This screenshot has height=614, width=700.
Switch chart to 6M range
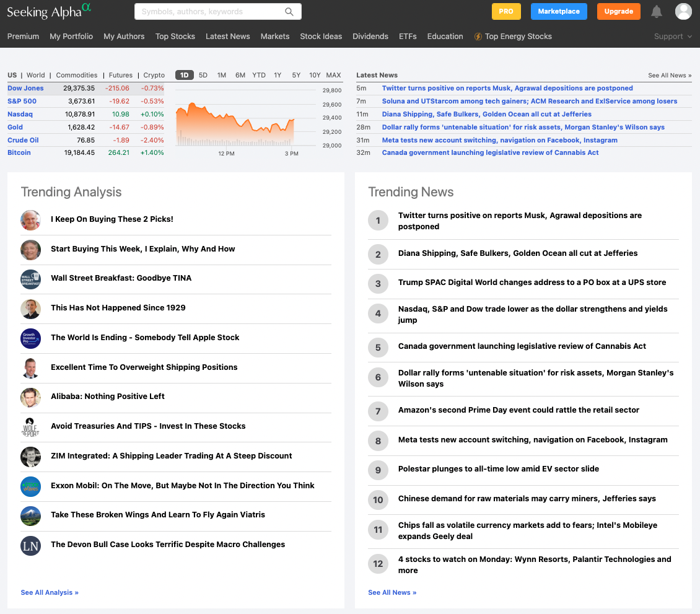pos(240,75)
